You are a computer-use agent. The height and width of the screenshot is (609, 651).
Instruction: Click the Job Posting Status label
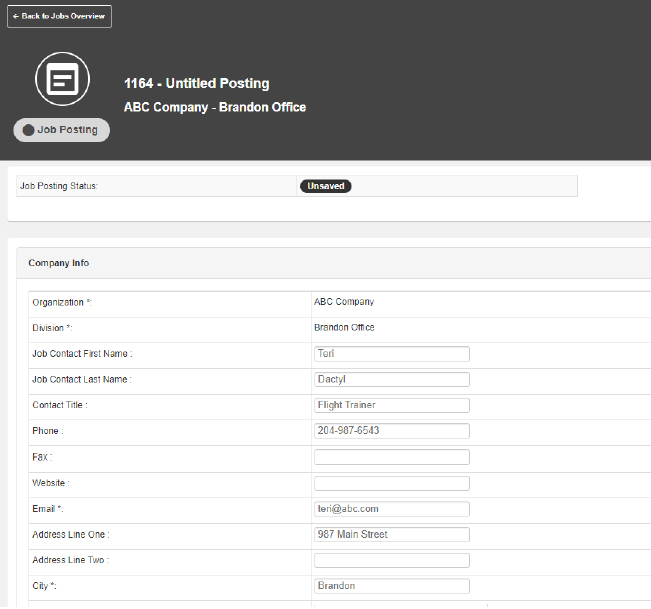59,186
